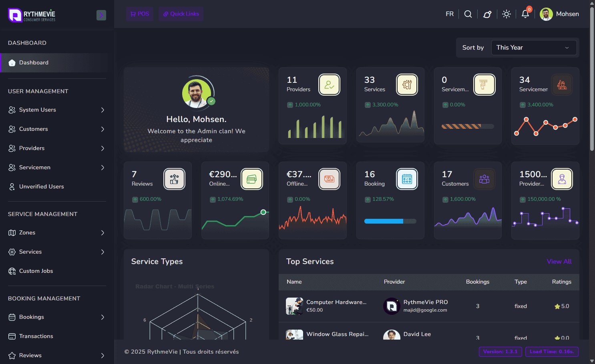Switch language via FR
The height and width of the screenshot is (364, 595).
[450, 14]
